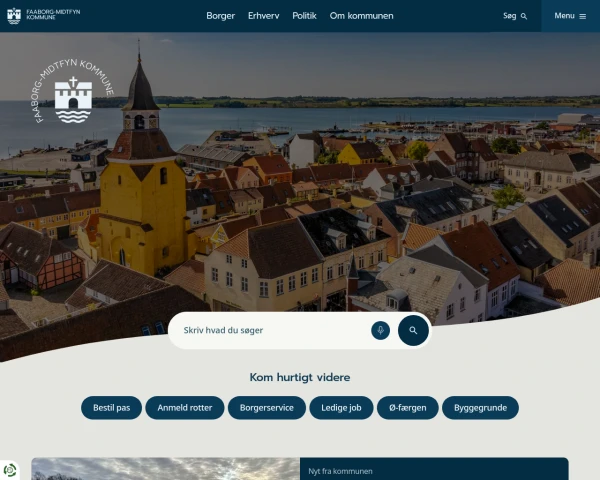Viewport: 600px width, 480px height.
Task: Open the hamburger Menu
Action: tap(570, 16)
